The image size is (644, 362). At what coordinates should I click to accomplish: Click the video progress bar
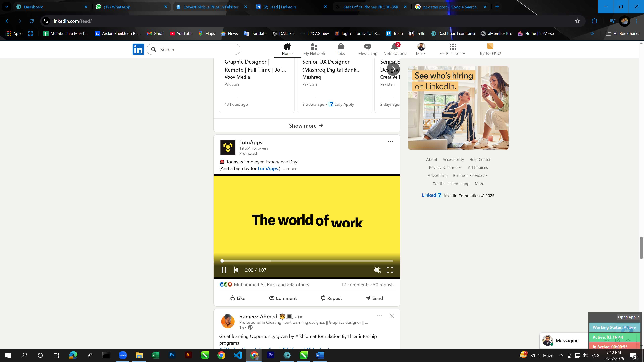coord(307,261)
